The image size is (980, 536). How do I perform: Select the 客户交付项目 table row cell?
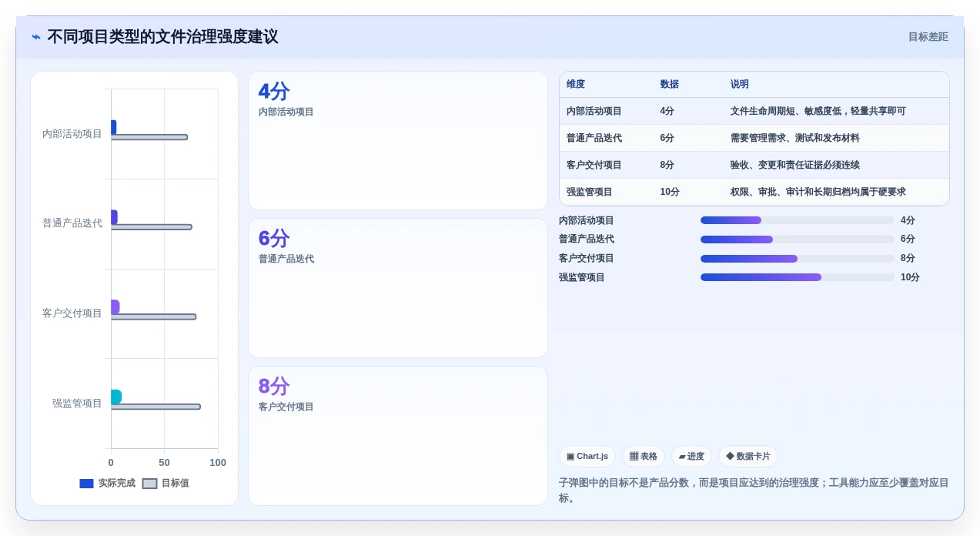coord(594,165)
